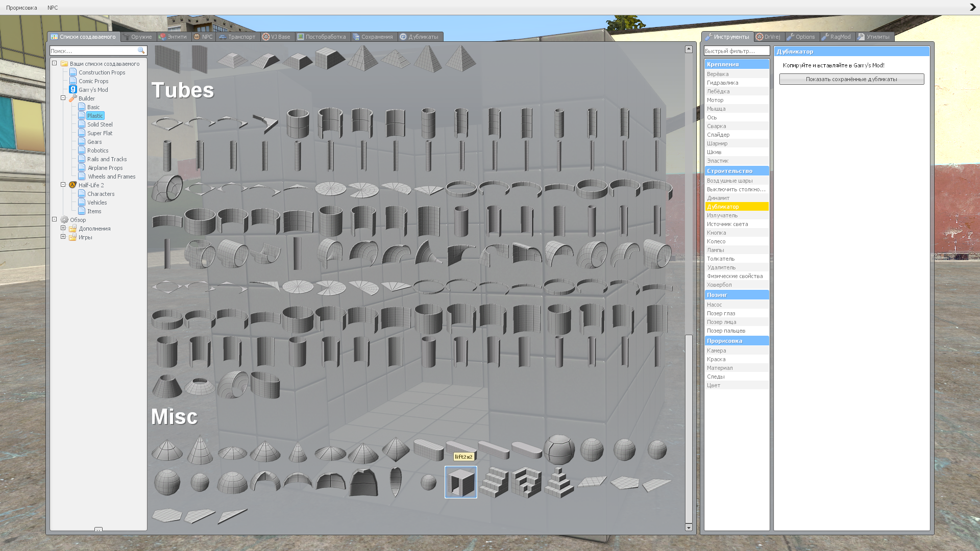Click the scrollbar down arrow
Screen dimensions: 980x551
tap(689, 528)
